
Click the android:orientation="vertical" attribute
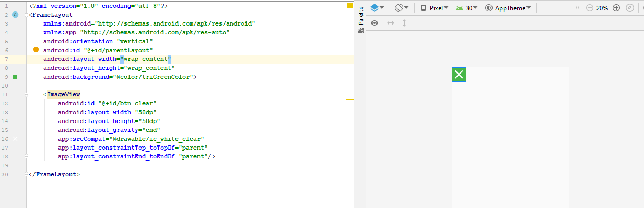(x=98, y=41)
